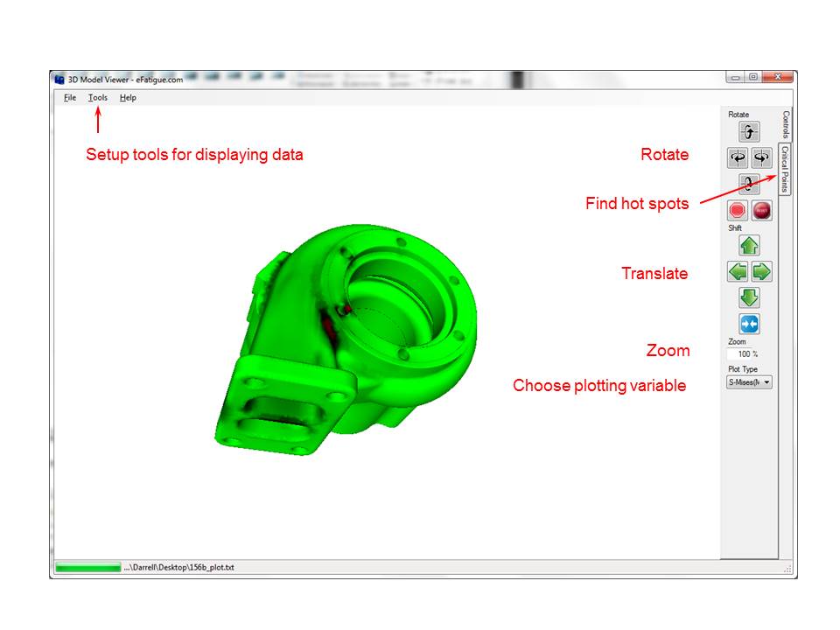Click the Zoom percentage field
The image size is (840, 630).
(744, 354)
